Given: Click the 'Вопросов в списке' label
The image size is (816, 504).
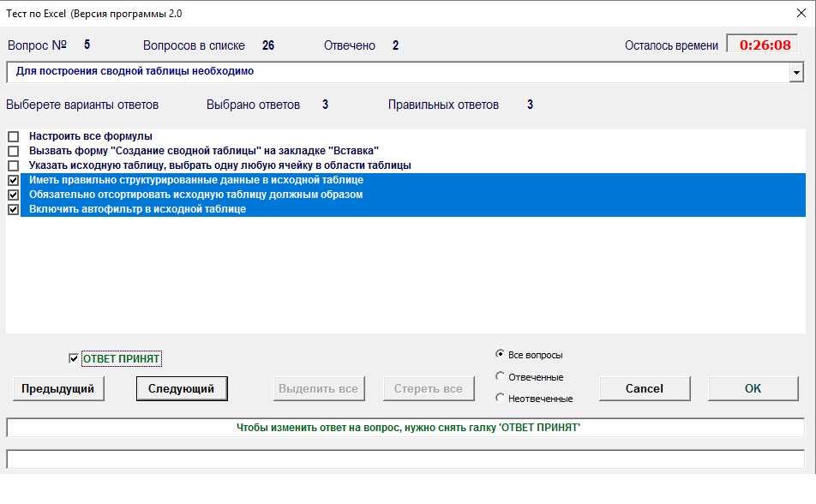Looking at the screenshot, I should coord(194,45).
